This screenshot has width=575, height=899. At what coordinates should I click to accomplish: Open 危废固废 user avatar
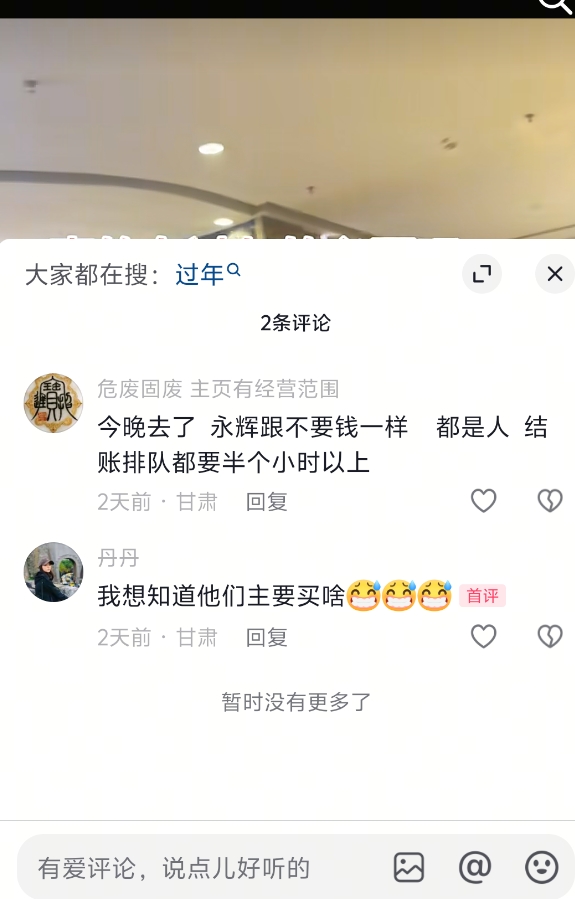click(x=53, y=403)
